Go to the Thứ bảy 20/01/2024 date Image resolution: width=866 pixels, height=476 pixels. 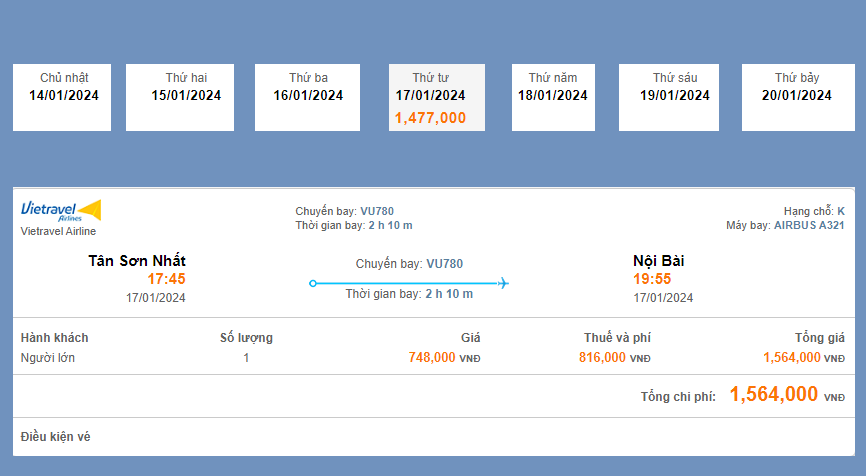pyautogui.click(x=797, y=97)
